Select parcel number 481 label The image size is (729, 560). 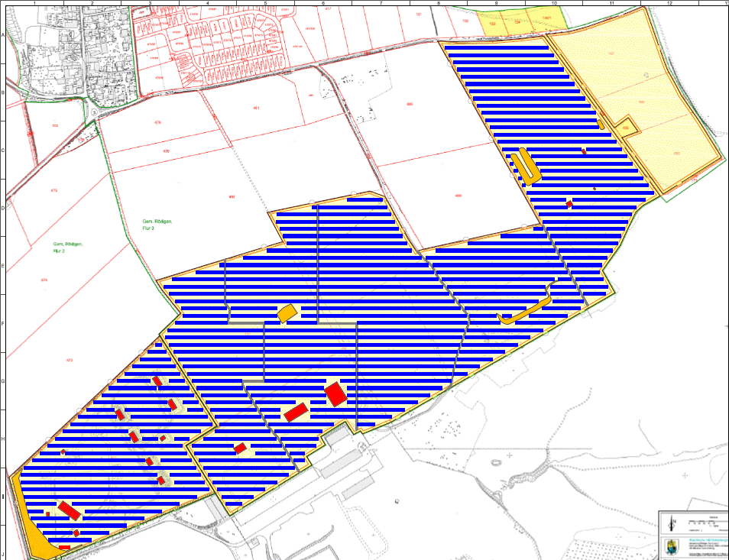256,108
